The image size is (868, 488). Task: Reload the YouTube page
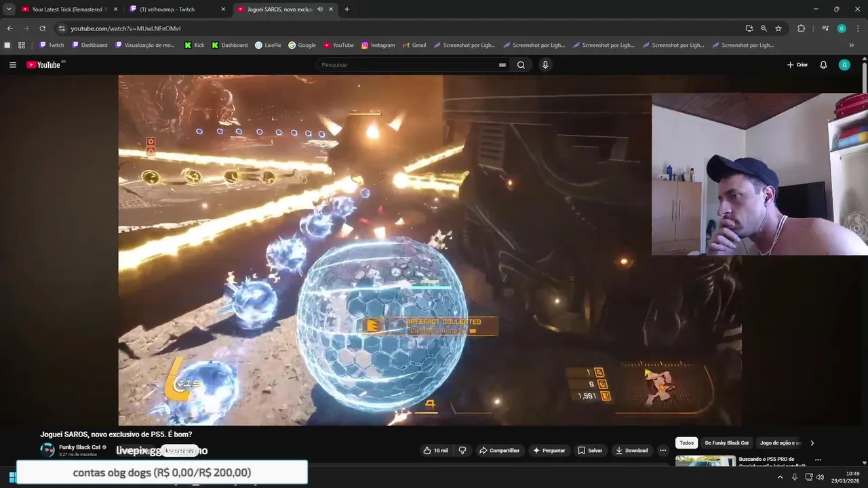[x=42, y=28]
